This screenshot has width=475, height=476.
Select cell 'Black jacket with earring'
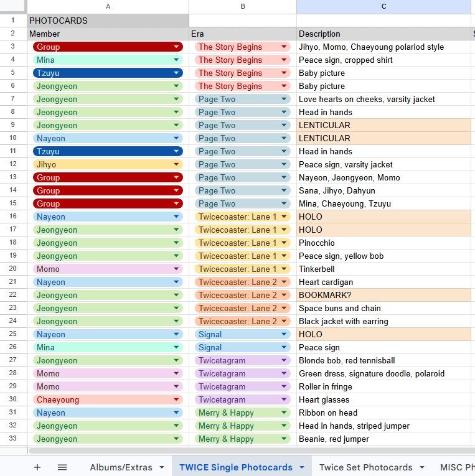click(x=383, y=321)
